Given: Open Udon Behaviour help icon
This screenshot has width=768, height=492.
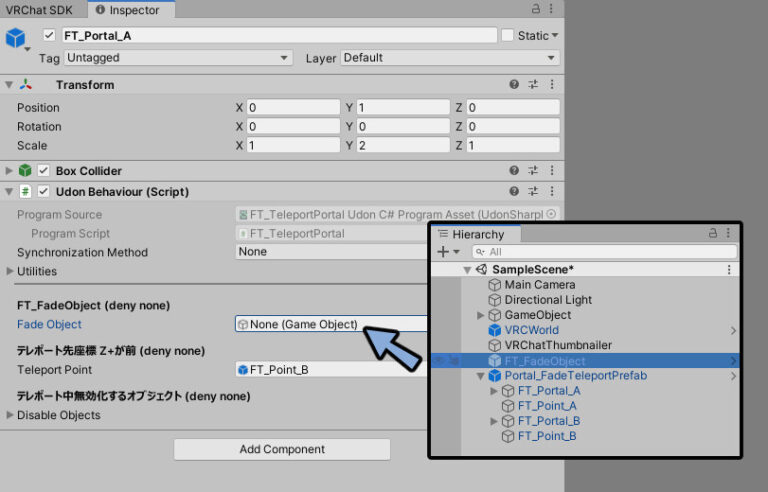Looking at the screenshot, I should pos(514,191).
